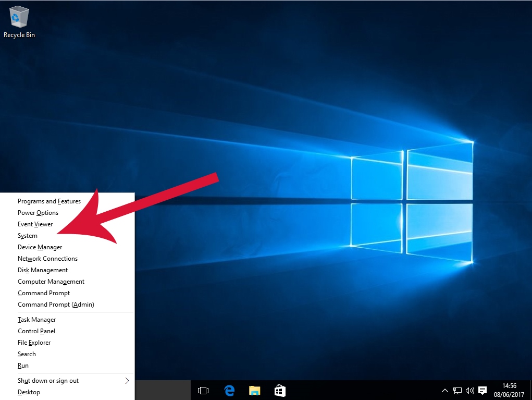Open the Control Panel
The height and width of the screenshot is (400, 532).
tap(36, 331)
